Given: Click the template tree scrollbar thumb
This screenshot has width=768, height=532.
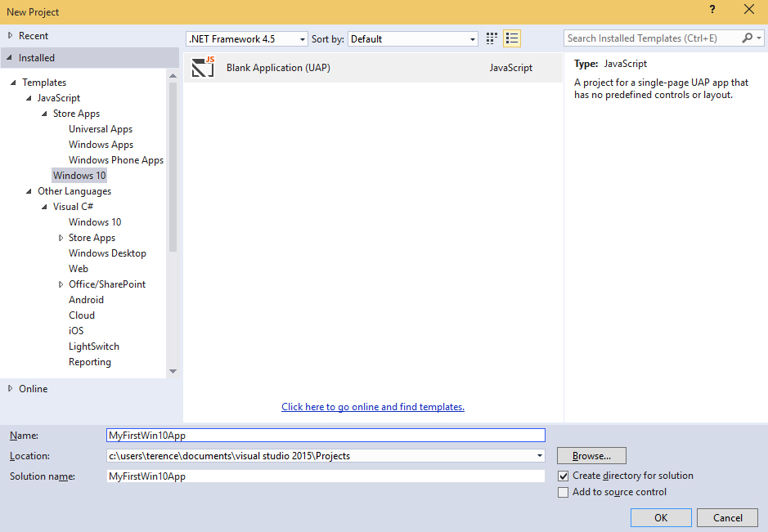Looking at the screenshot, I should pos(173,167).
